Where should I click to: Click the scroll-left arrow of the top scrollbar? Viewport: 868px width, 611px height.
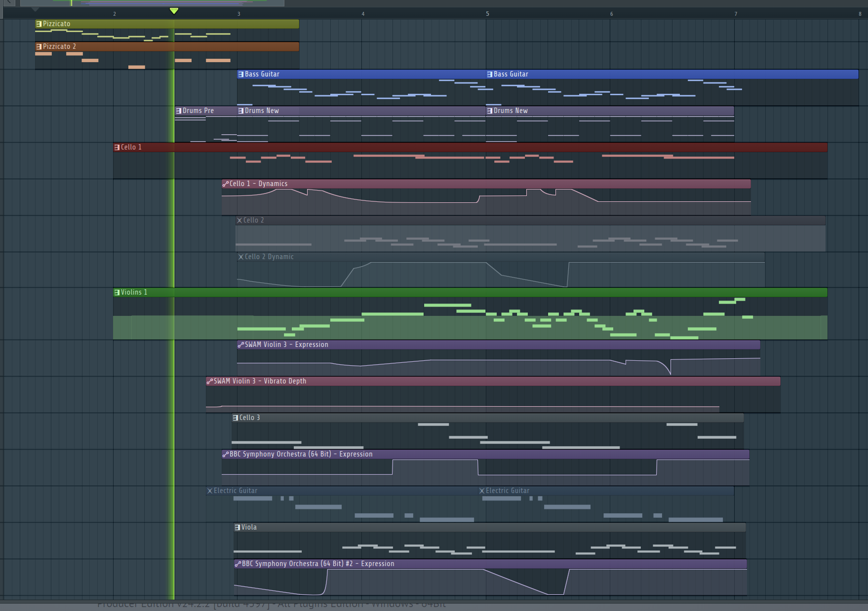click(x=9, y=3)
